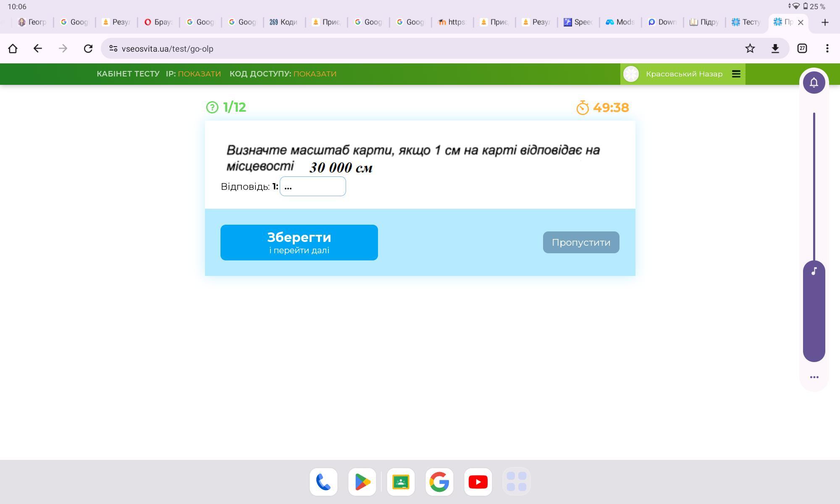Expand hamburger menu beside Красовський Назар
This screenshot has width=840, height=504.
point(736,74)
